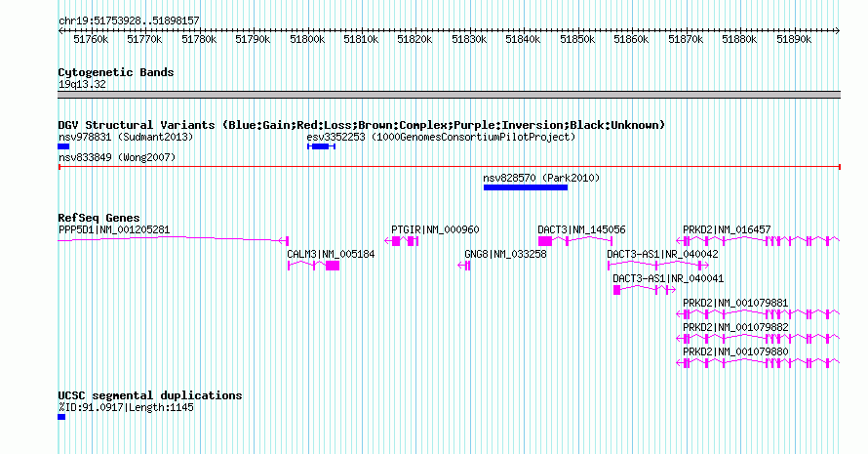Select the small GNG8 gene glyph
Image resolution: width=868 pixels, height=454 pixels.
[464, 266]
